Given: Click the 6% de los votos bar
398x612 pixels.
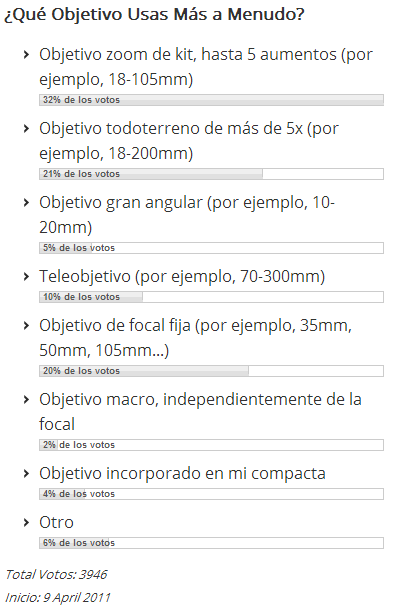Looking at the screenshot, I should point(211,543).
